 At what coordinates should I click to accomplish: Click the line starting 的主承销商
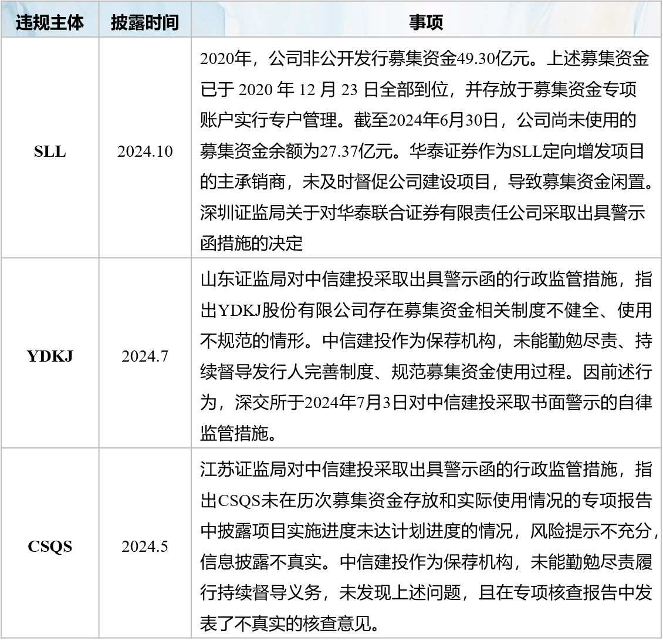click(x=427, y=183)
